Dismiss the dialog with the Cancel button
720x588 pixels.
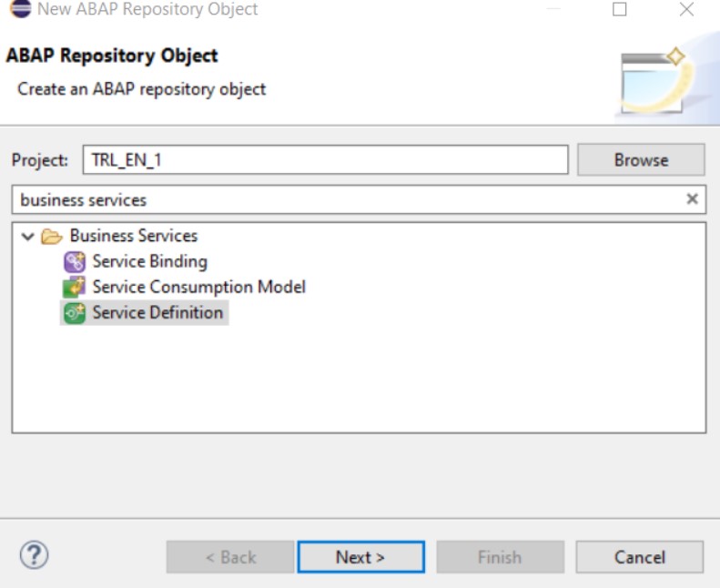[639, 557]
